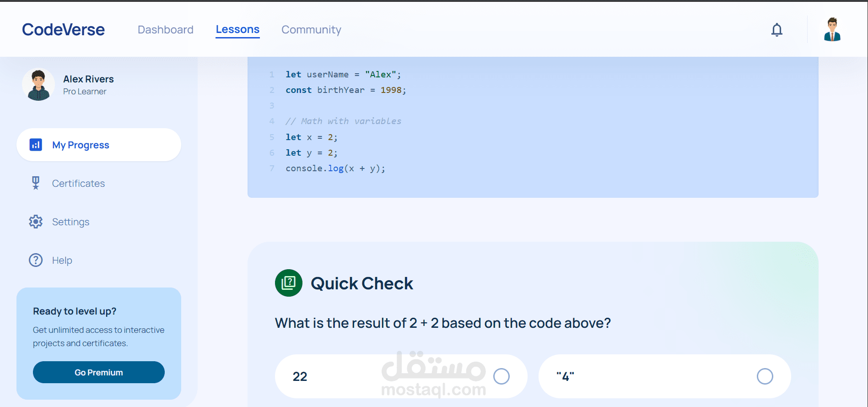This screenshot has height=407, width=868.
Task: Open the notifications bell
Action: pyautogui.click(x=776, y=30)
